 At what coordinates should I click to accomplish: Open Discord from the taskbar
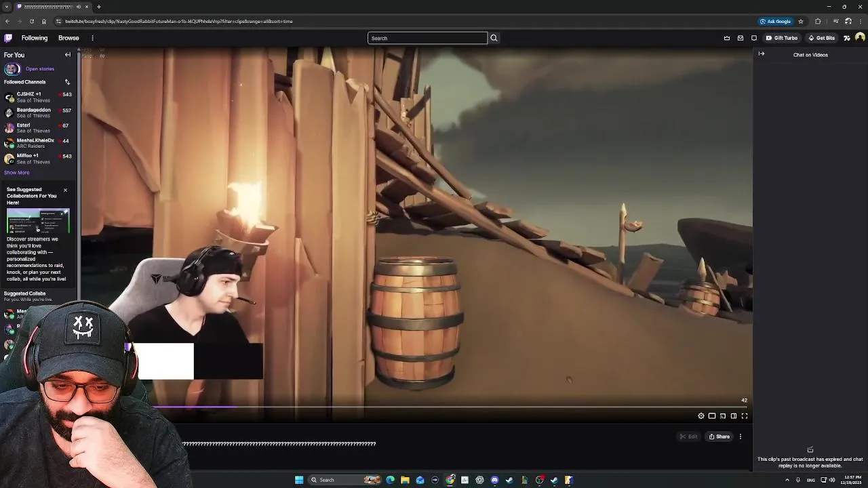click(x=494, y=480)
